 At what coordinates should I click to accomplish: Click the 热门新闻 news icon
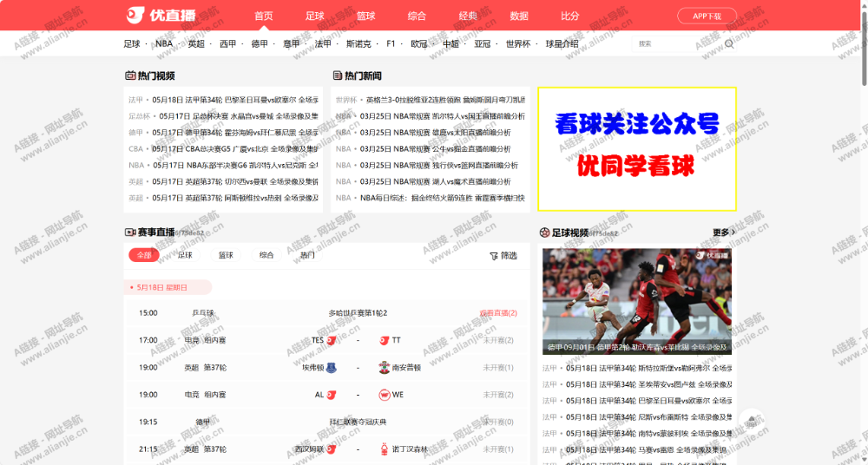[x=337, y=75]
